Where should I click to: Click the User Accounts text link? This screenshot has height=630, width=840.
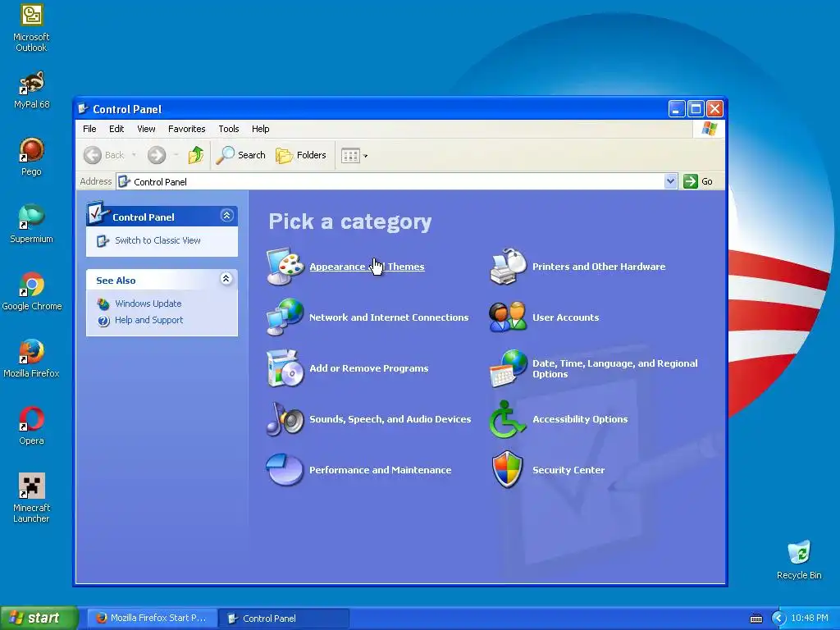point(566,317)
